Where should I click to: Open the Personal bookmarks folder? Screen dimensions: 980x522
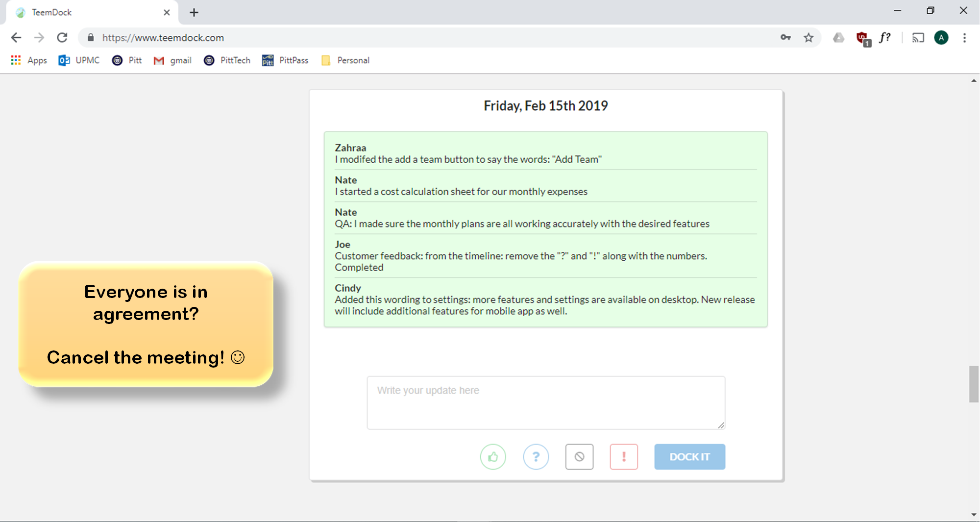coord(345,60)
